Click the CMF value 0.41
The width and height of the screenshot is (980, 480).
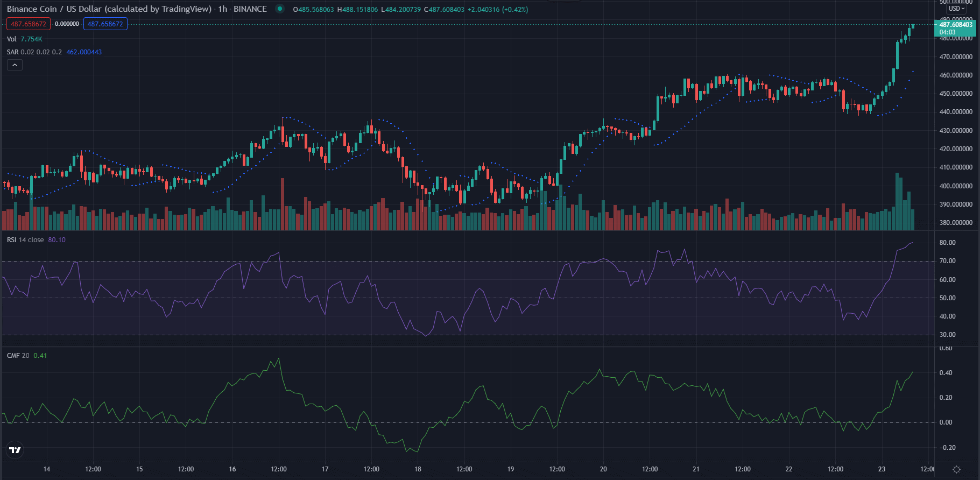[40, 356]
